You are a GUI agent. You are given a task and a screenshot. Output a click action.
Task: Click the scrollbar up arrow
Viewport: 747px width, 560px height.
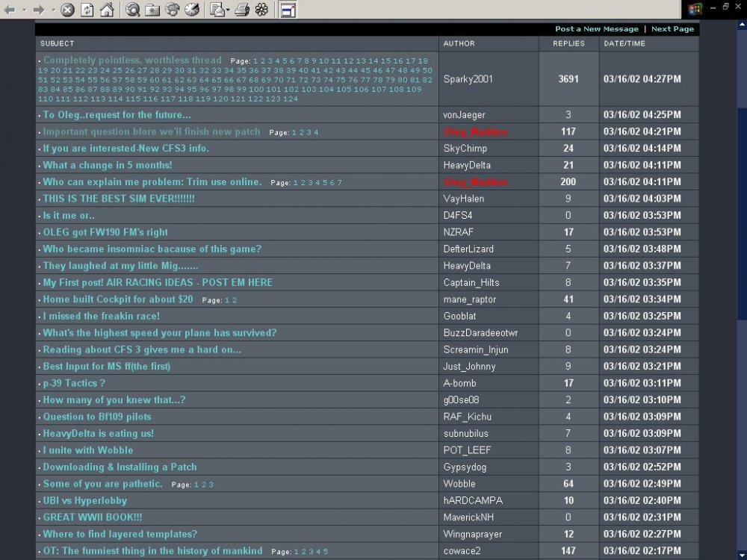coord(741,25)
